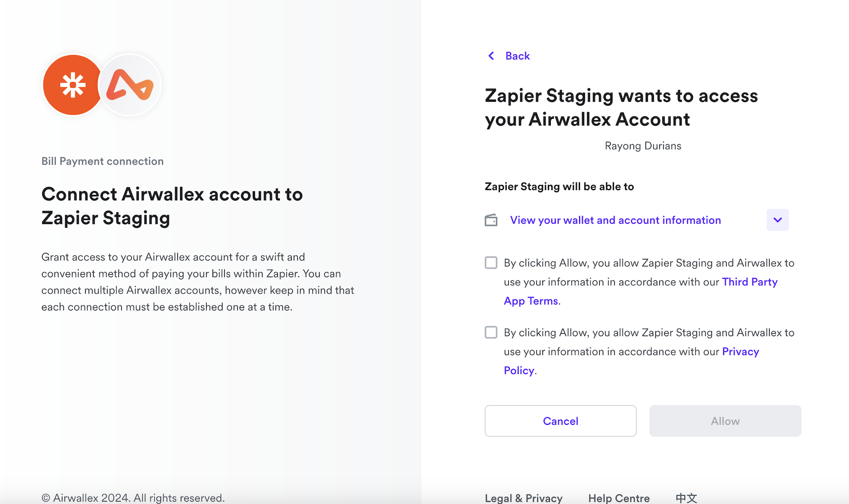Expand the wallet and account information details
Viewport: 849px width, 504px height.
(x=777, y=220)
